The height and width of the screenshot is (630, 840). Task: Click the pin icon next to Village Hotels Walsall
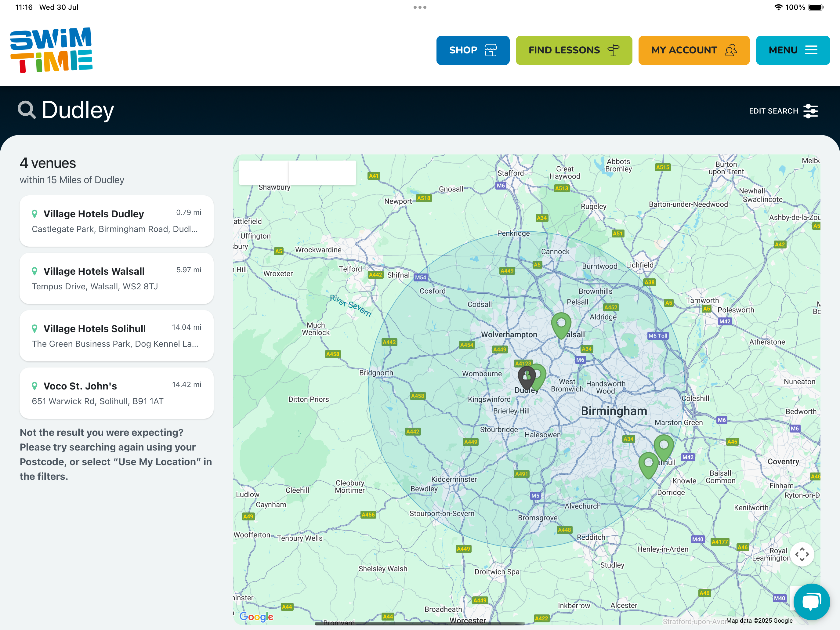tap(34, 271)
